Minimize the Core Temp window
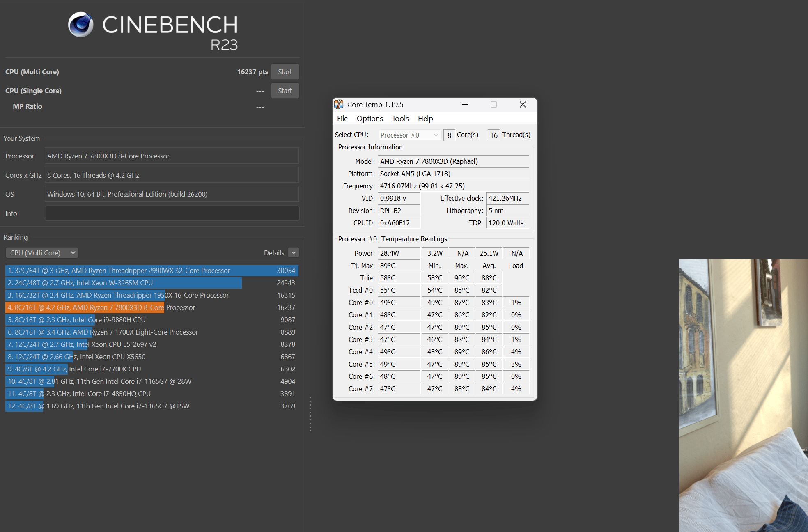 coord(465,105)
